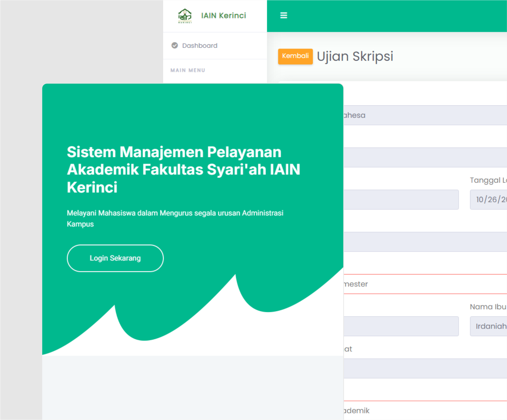Click the red-outlined semester field
Viewport: 507px width, 420px height.
pos(425,284)
